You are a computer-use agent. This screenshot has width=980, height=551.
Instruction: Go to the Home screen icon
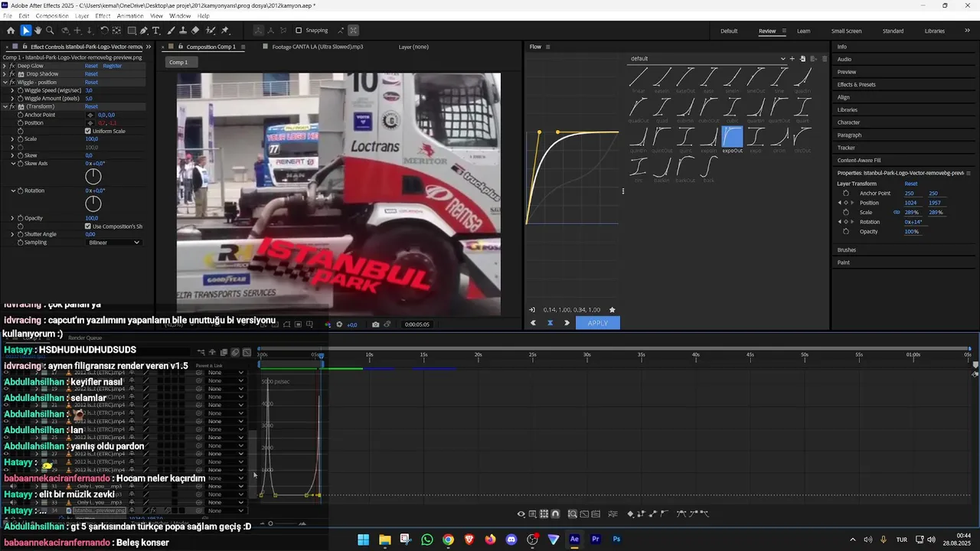(x=11, y=31)
